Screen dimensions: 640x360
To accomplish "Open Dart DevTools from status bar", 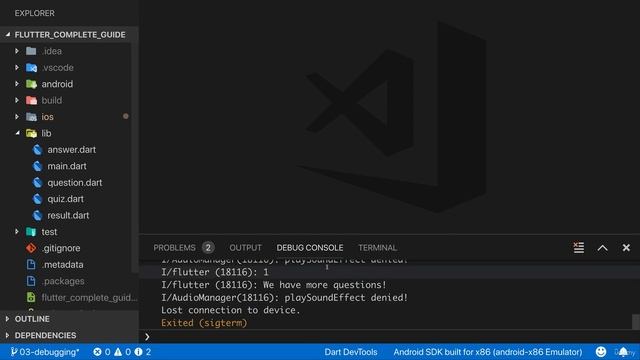I will 351,352.
